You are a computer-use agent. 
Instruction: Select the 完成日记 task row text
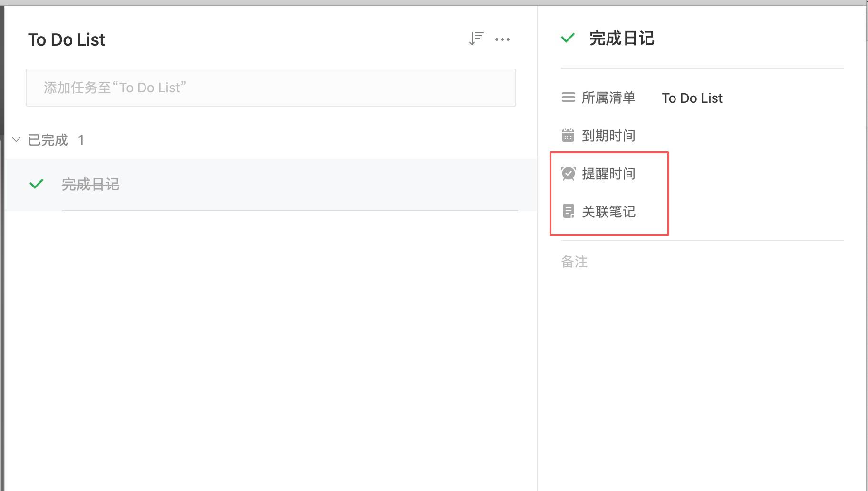click(x=90, y=184)
